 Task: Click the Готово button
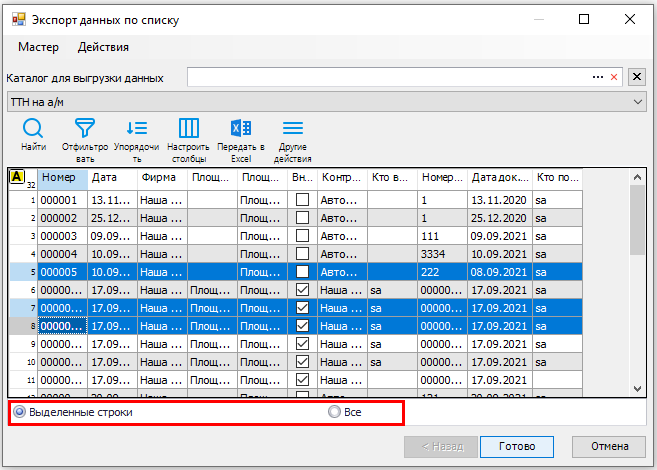click(516, 446)
